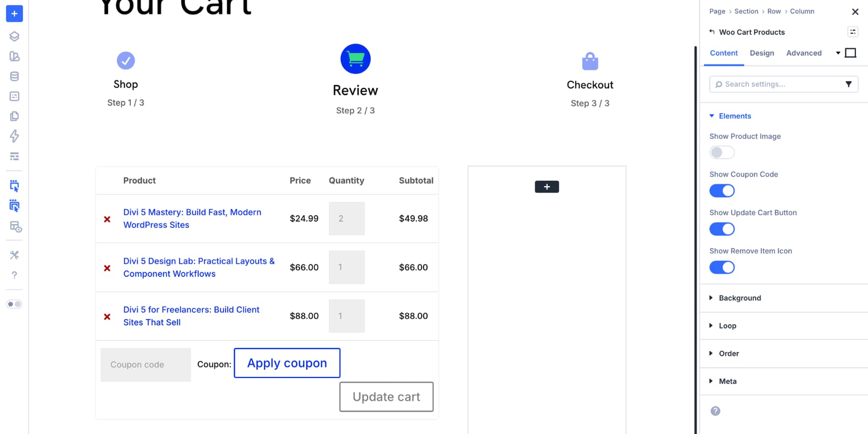The width and height of the screenshot is (868, 434).
Task: Open Divi 5 Design Lab product link
Action: pos(199,267)
